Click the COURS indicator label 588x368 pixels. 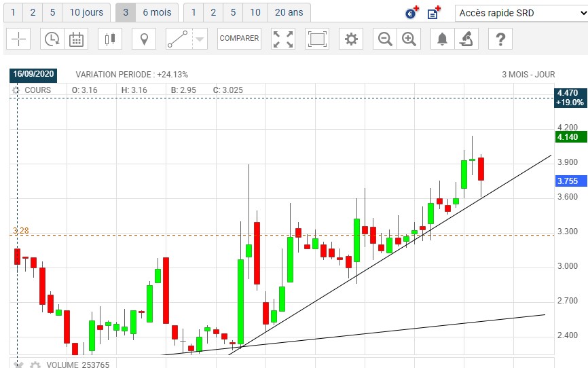click(37, 90)
